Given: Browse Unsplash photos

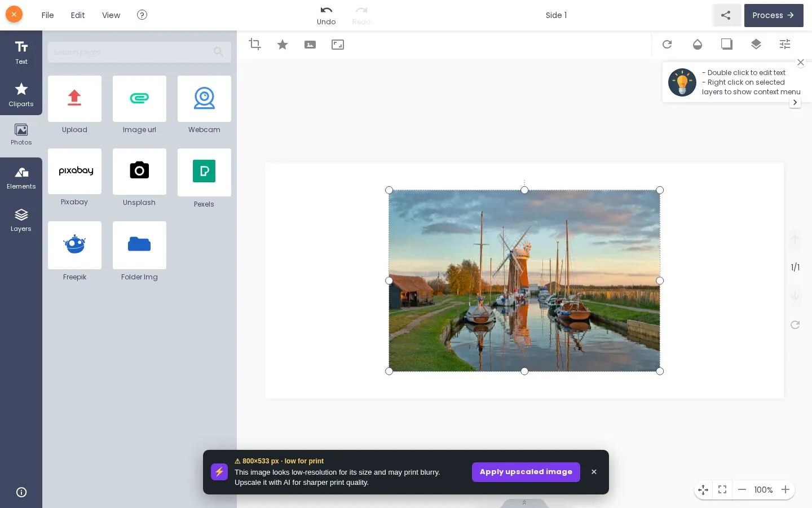Looking at the screenshot, I should coord(139,171).
